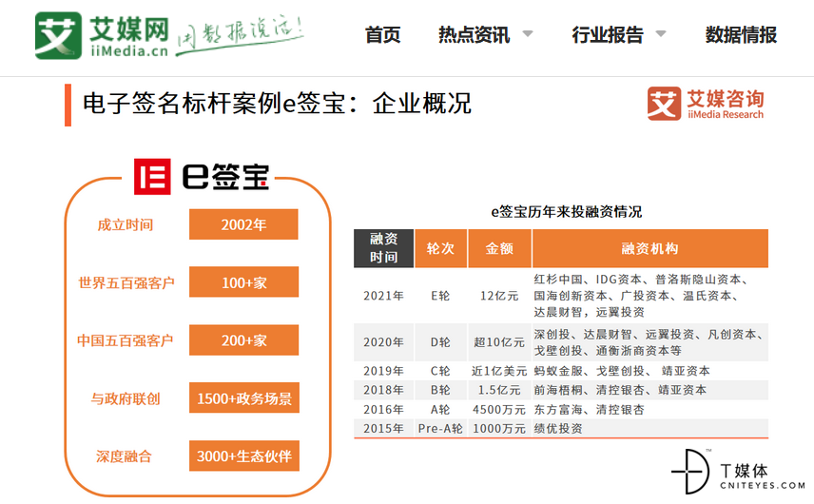Click the 轮次 table header
814x504 pixels.
(x=440, y=248)
